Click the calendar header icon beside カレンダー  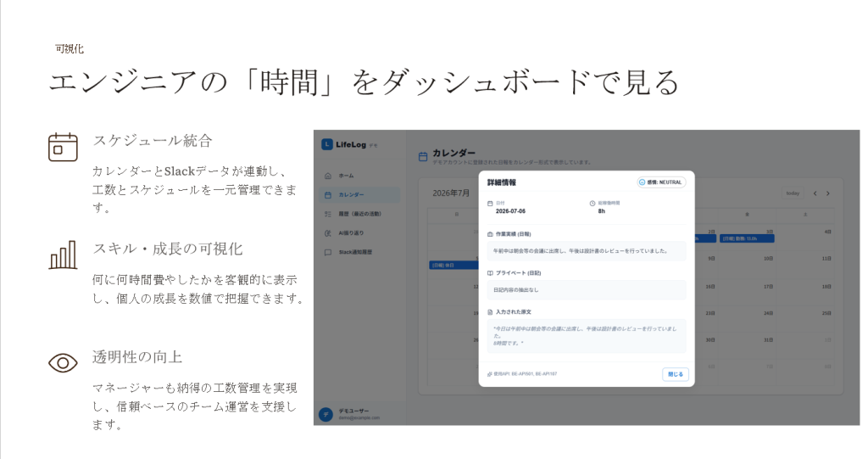tap(423, 157)
